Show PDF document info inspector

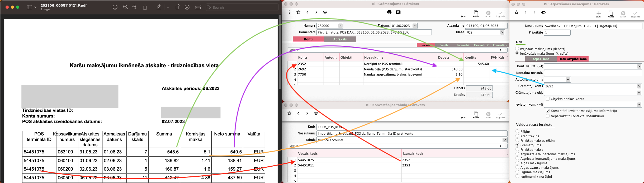(115, 7)
